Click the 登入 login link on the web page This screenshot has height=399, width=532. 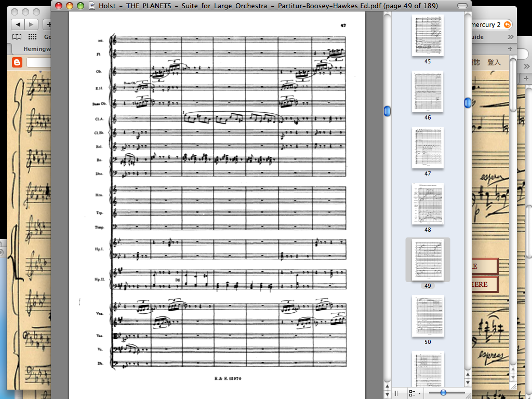click(x=494, y=62)
